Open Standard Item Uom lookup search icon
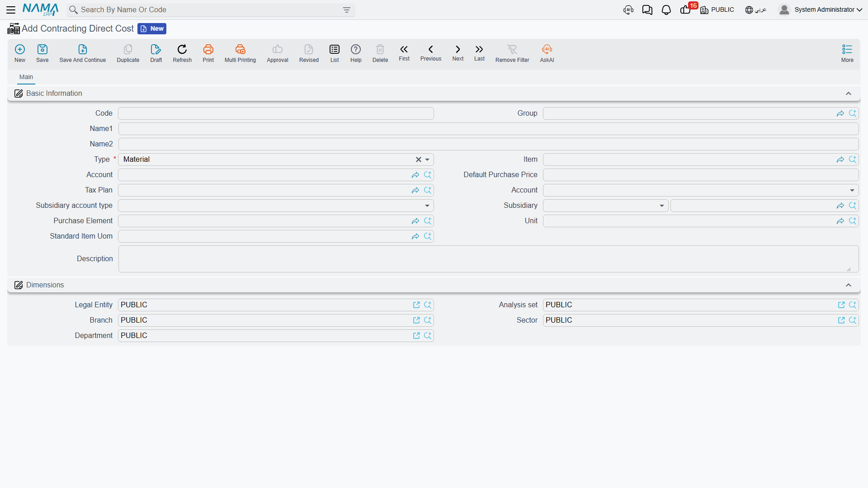The image size is (868, 488). click(428, 236)
